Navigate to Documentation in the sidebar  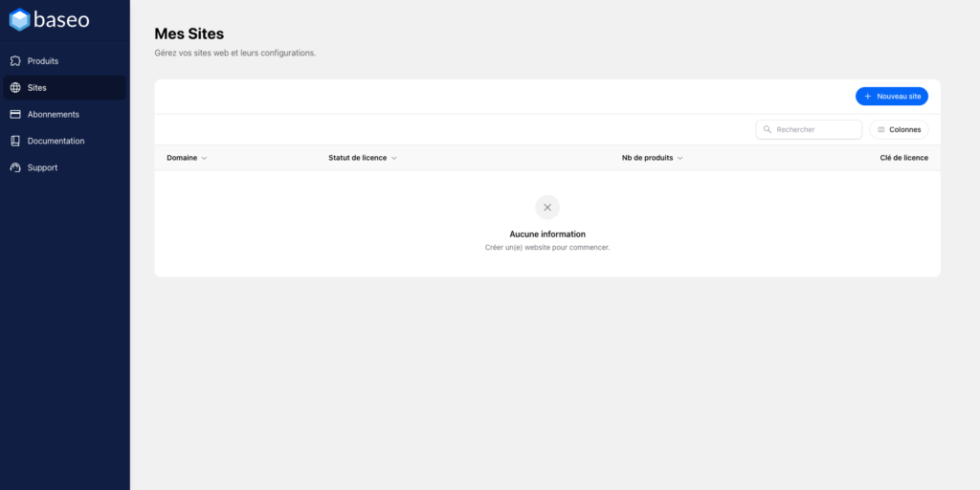click(56, 141)
